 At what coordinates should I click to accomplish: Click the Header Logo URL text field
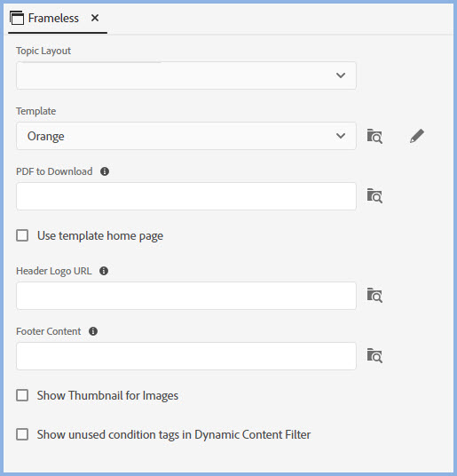click(186, 296)
